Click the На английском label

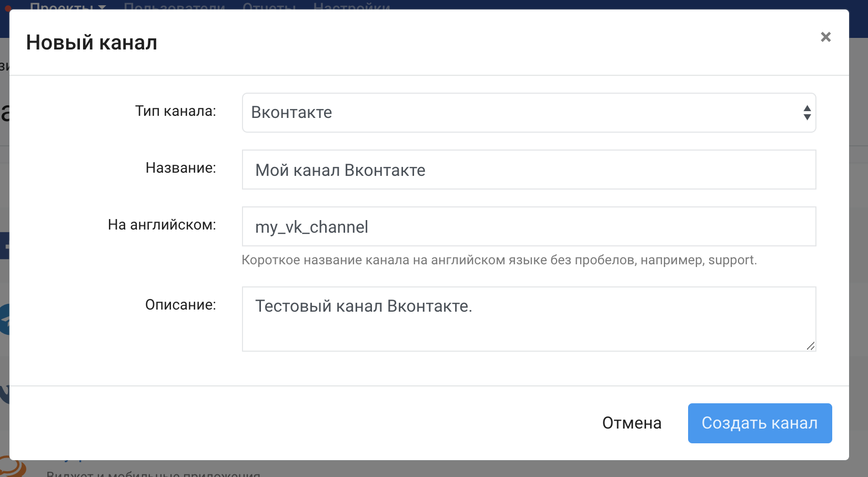click(x=162, y=225)
